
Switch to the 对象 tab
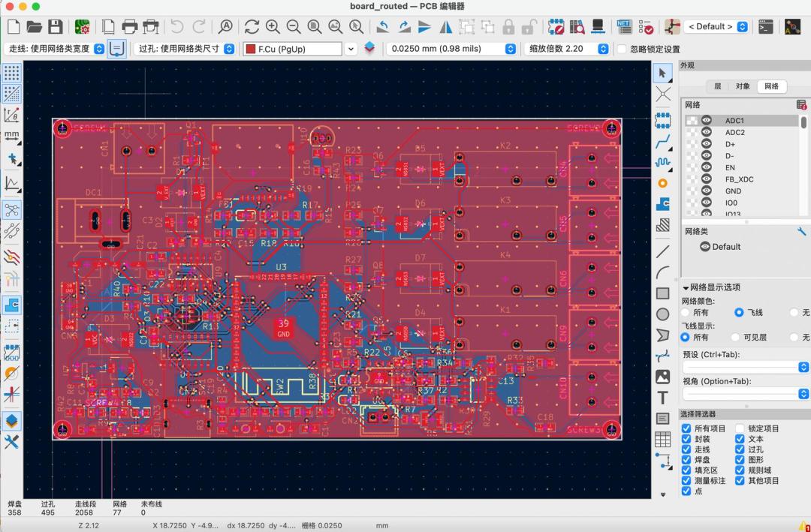[743, 86]
